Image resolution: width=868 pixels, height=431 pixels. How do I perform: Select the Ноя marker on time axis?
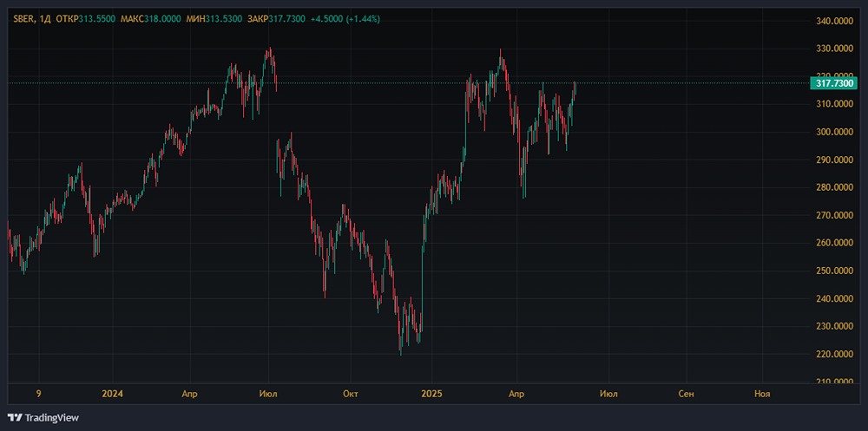click(762, 393)
